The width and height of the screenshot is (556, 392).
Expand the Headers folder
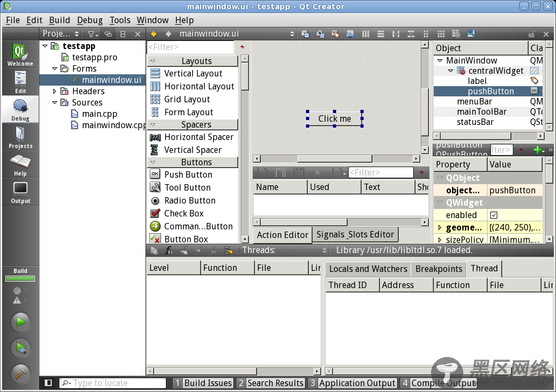54,91
